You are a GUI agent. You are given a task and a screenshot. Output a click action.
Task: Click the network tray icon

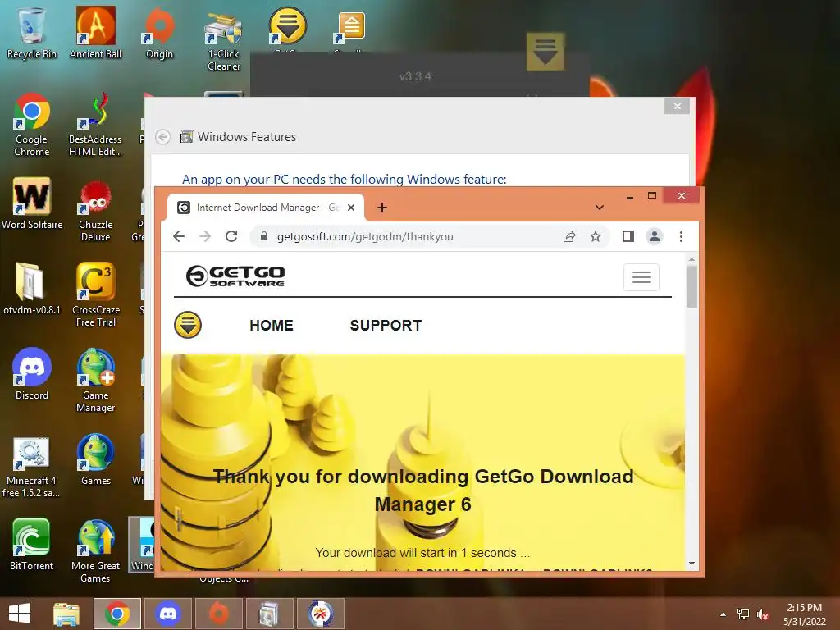pos(742,614)
